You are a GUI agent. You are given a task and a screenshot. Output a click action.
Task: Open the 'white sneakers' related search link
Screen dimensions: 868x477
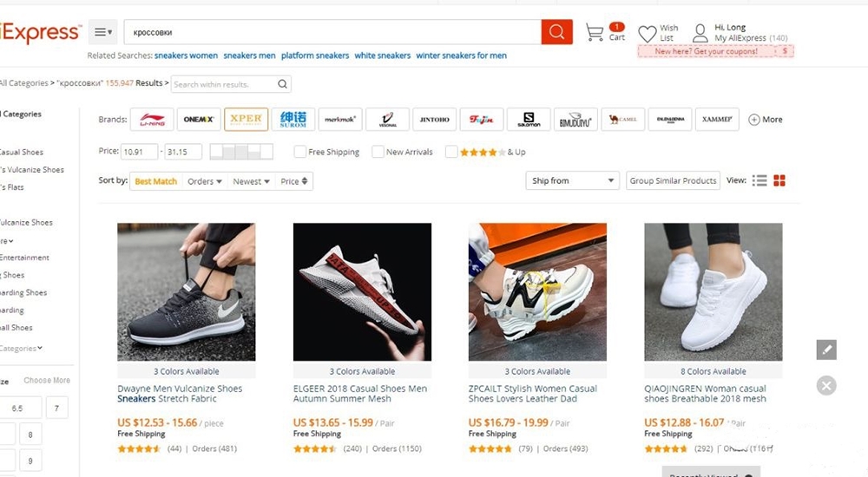pyautogui.click(x=382, y=56)
